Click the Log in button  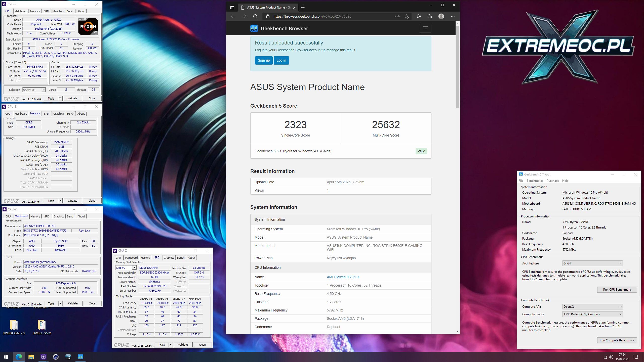click(x=281, y=60)
